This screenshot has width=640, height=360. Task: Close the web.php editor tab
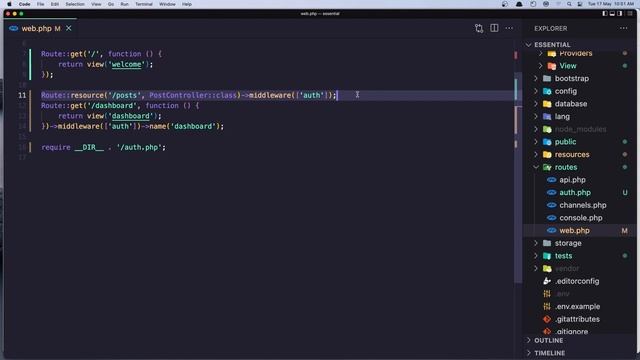(69, 28)
